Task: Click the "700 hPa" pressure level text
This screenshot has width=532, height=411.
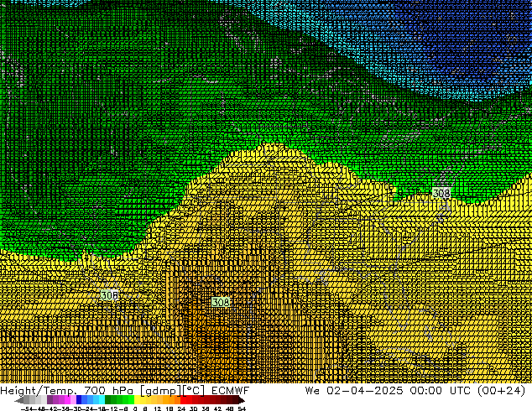Action: point(108,391)
